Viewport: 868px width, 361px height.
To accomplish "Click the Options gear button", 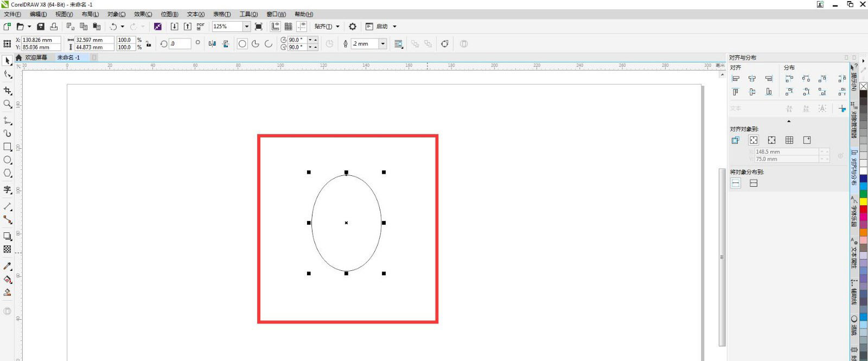I will 353,27.
